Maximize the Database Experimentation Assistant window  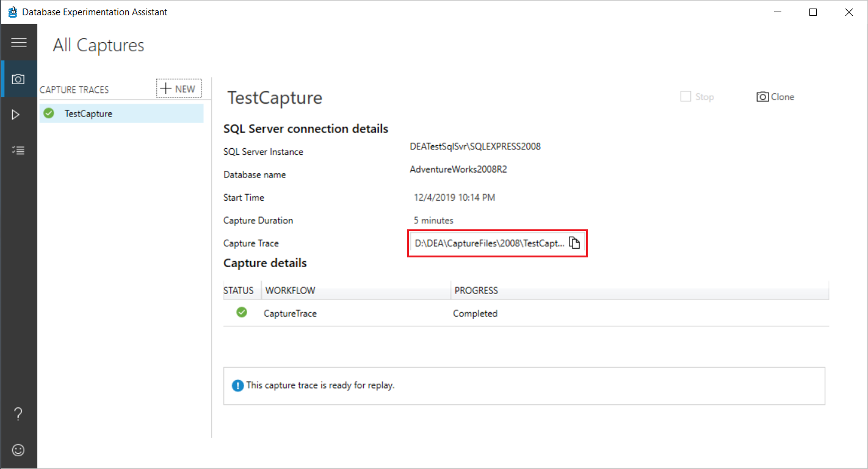click(x=813, y=12)
